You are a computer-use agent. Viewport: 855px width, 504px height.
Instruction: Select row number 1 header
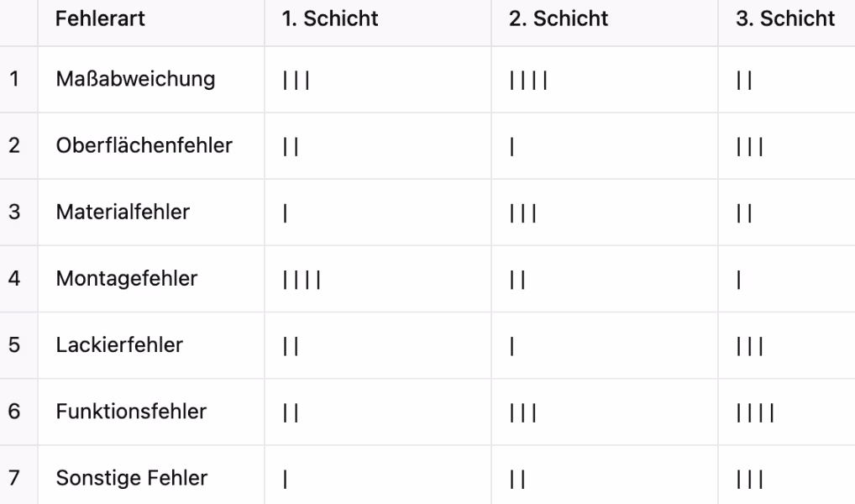(18, 80)
